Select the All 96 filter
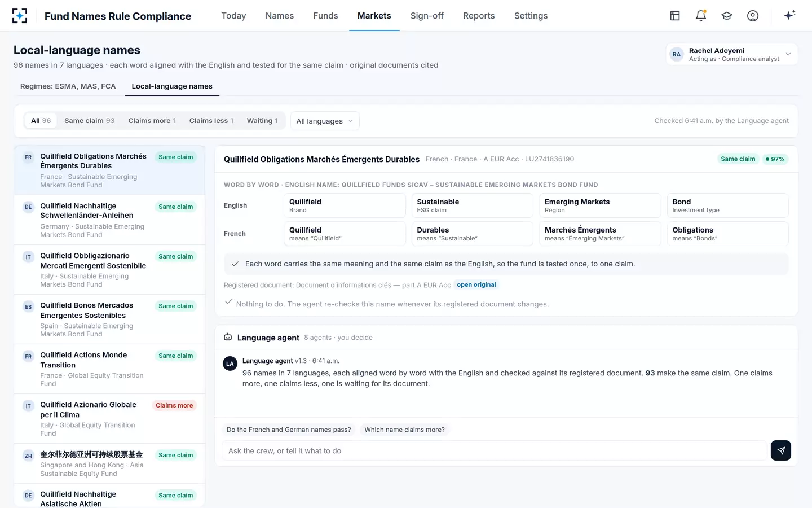 [x=41, y=121]
